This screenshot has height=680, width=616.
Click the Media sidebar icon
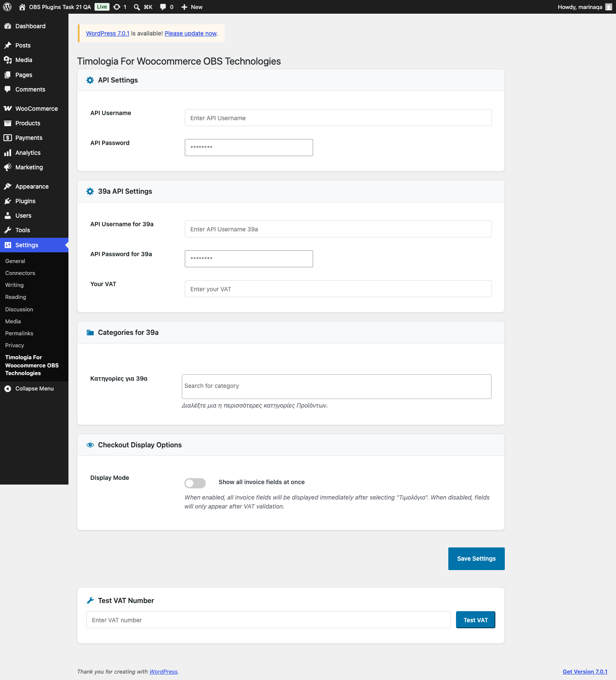pyautogui.click(x=8, y=60)
